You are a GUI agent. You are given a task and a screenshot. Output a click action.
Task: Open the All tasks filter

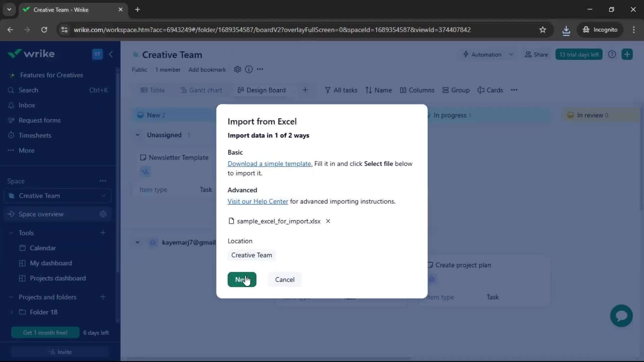pyautogui.click(x=341, y=90)
